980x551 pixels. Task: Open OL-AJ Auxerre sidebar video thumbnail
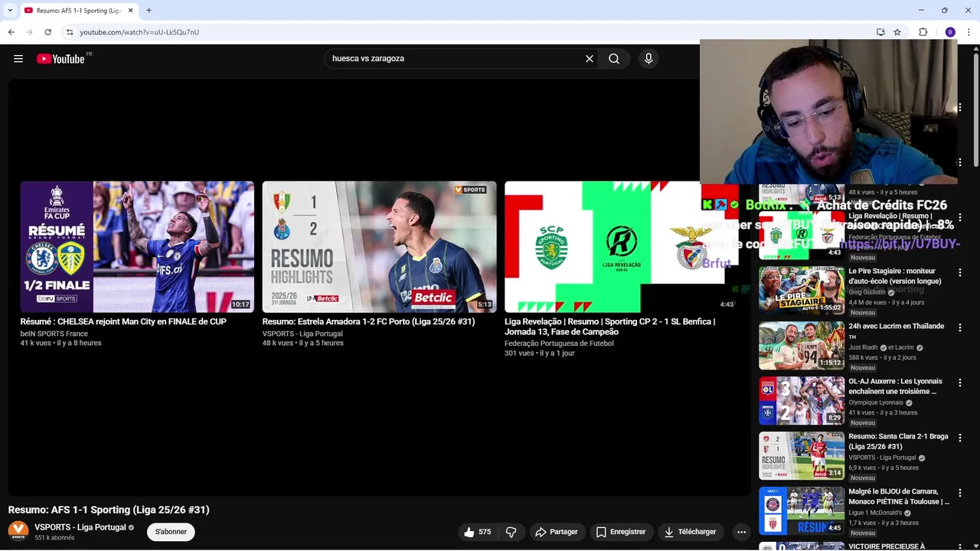[802, 400]
